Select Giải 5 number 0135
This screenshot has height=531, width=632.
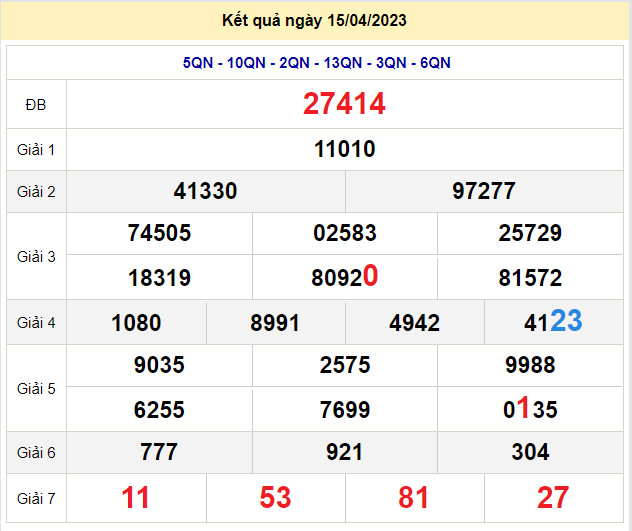(x=530, y=408)
